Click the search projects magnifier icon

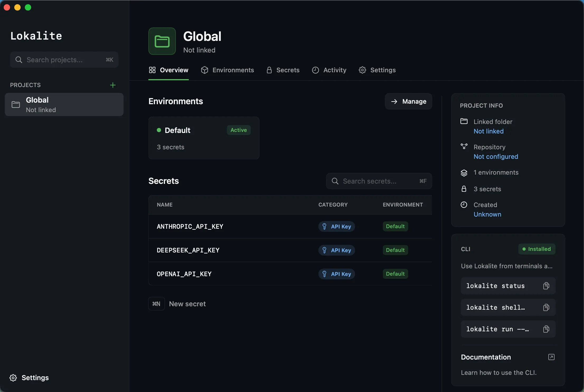click(19, 60)
